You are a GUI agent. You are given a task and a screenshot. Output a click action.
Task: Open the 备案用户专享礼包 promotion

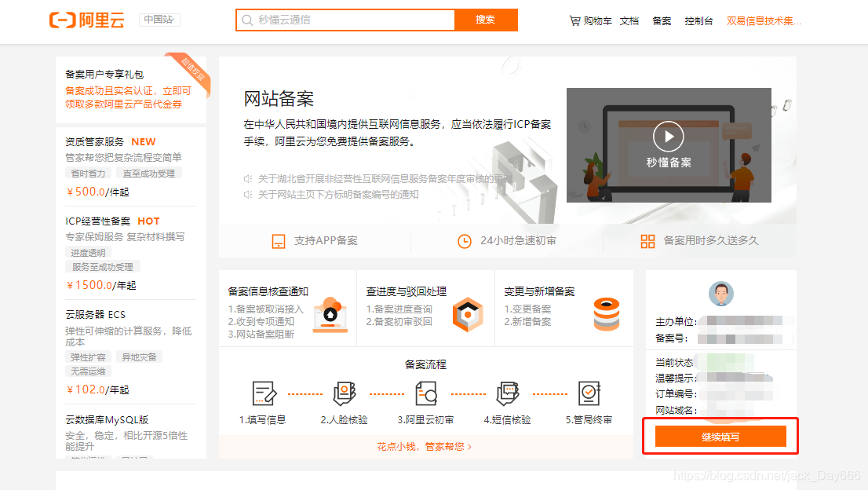[x=104, y=74]
